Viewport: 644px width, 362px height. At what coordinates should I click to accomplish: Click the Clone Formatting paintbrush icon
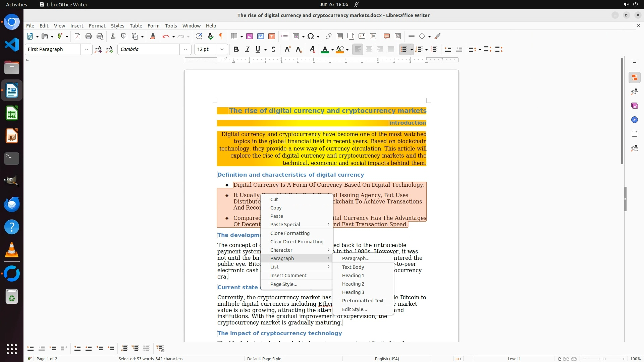[x=153, y=36]
